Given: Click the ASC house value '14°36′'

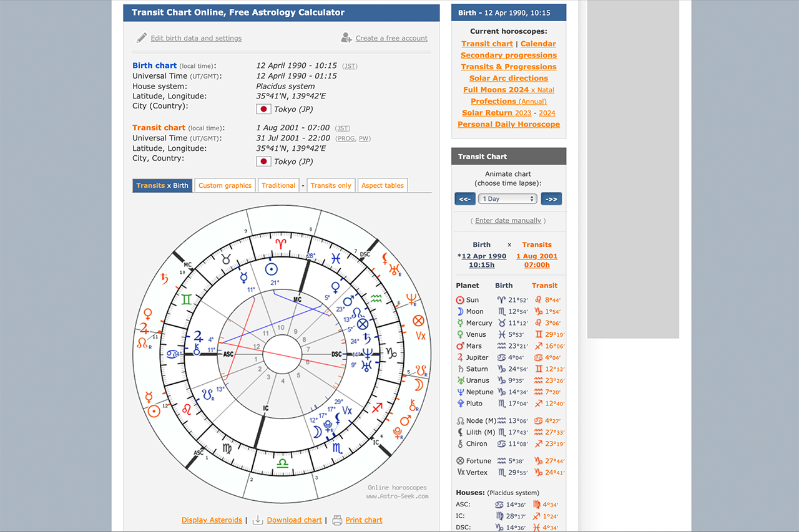Looking at the screenshot, I should click(515, 505).
